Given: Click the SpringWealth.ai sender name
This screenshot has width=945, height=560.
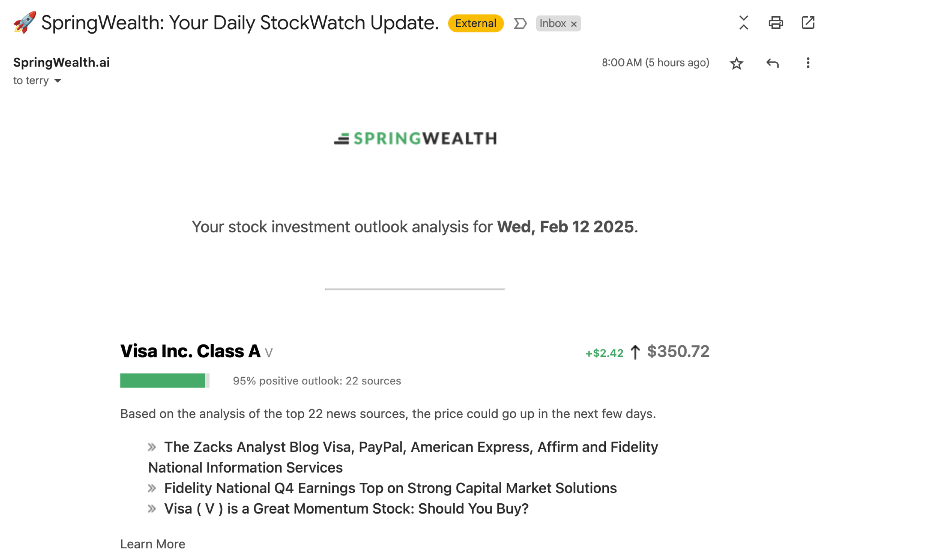Looking at the screenshot, I should [61, 63].
